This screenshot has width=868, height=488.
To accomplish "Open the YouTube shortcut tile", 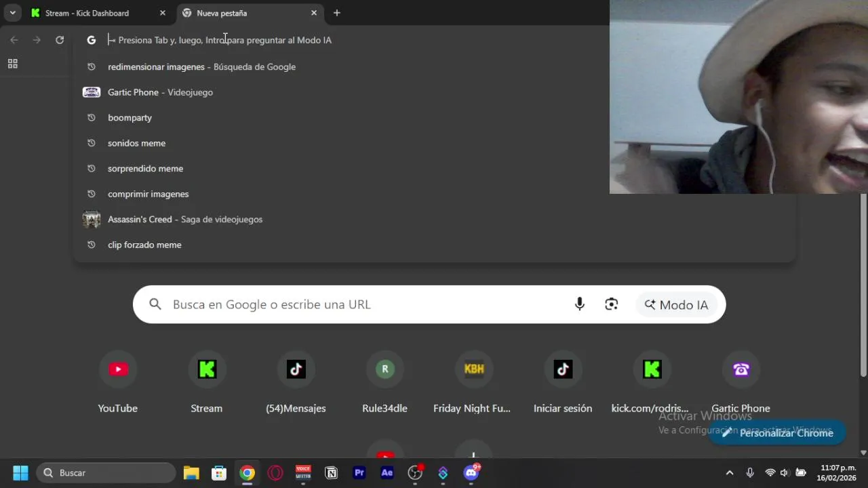I will tap(118, 382).
